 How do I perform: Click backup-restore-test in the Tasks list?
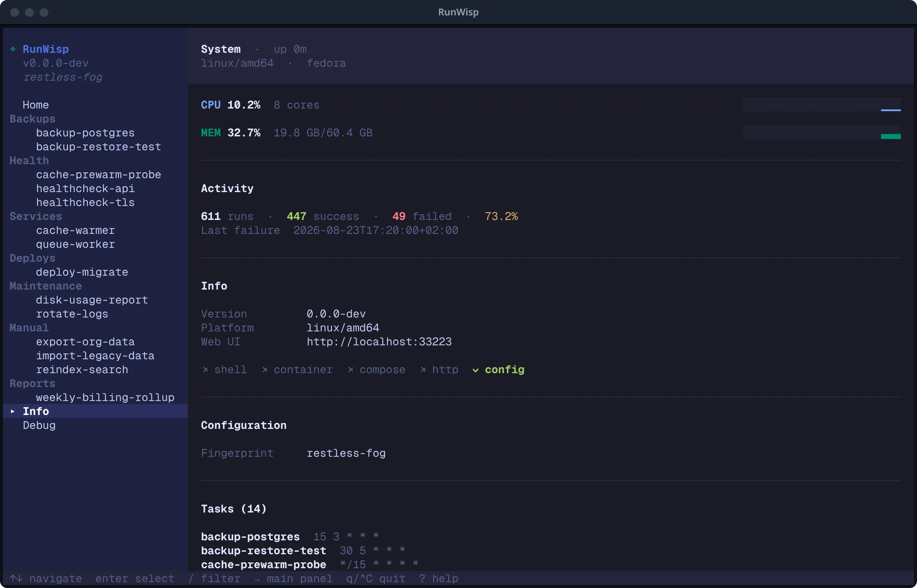pos(263,551)
